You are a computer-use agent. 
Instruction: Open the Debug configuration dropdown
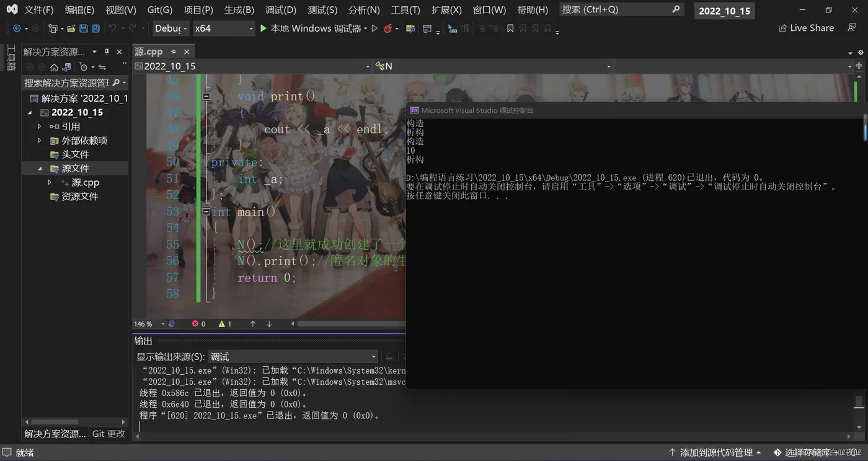(170, 29)
